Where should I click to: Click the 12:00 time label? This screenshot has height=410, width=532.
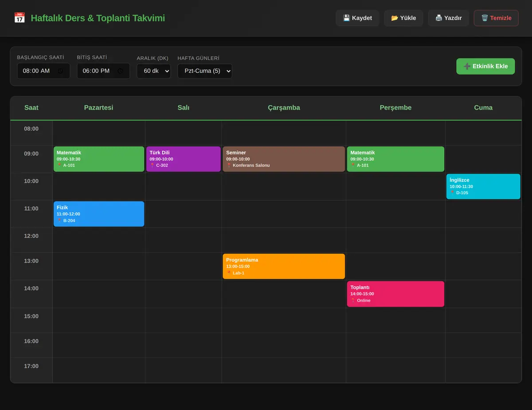click(x=31, y=236)
